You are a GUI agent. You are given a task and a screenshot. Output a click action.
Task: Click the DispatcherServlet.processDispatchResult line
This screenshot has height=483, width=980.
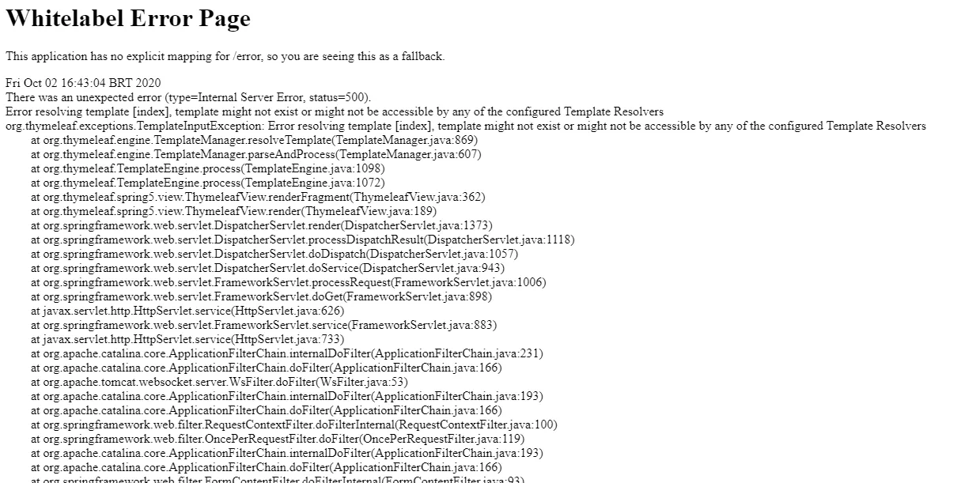[303, 240]
